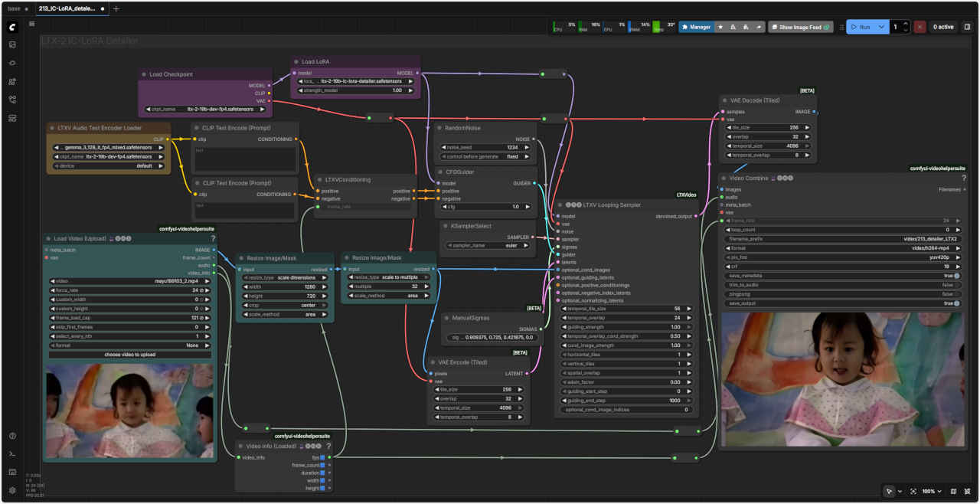
Task: Click the help question mark on Video Combine
Action: [963, 178]
